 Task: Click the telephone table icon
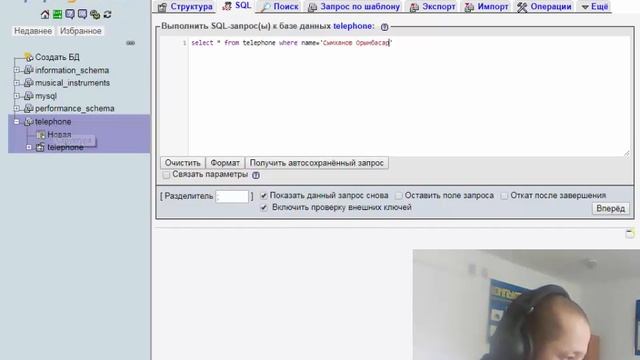pyautogui.click(x=40, y=147)
